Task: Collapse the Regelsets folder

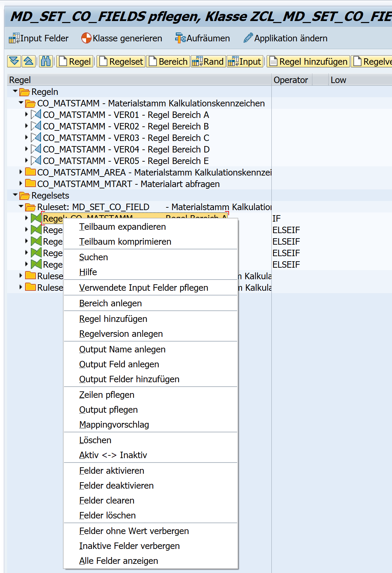Action: [15, 195]
